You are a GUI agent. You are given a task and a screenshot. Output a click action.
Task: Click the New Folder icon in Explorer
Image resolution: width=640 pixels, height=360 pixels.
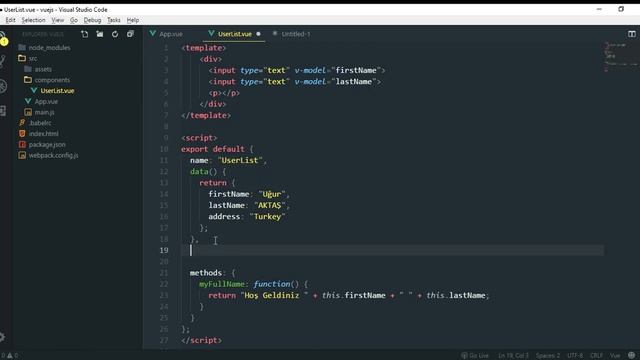(100, 34)
